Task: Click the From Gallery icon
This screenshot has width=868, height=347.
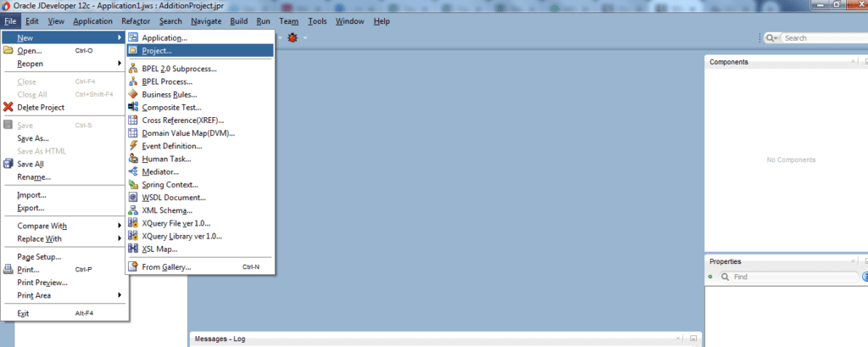Action: click(133, 266)
